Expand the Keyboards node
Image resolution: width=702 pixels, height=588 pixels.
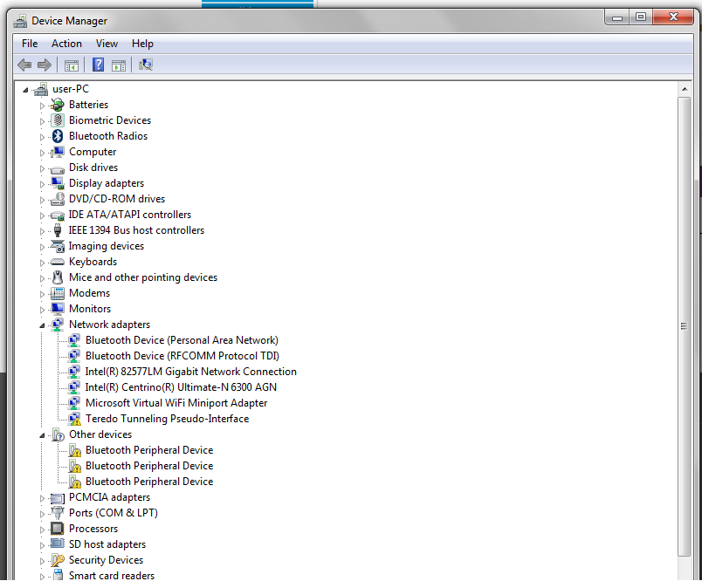(42, 263)
